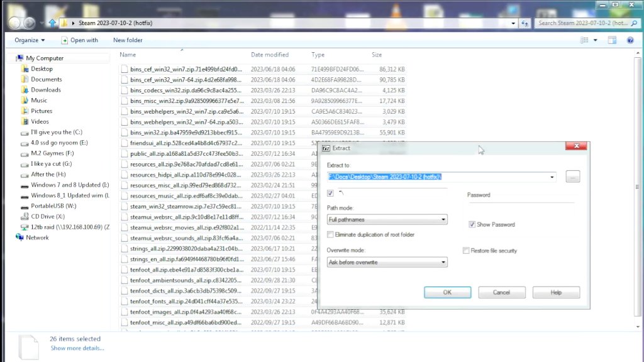Viewport: 644px width, 362px height.
Task: Sort by the Size column header
Action: tap(377, 55)
